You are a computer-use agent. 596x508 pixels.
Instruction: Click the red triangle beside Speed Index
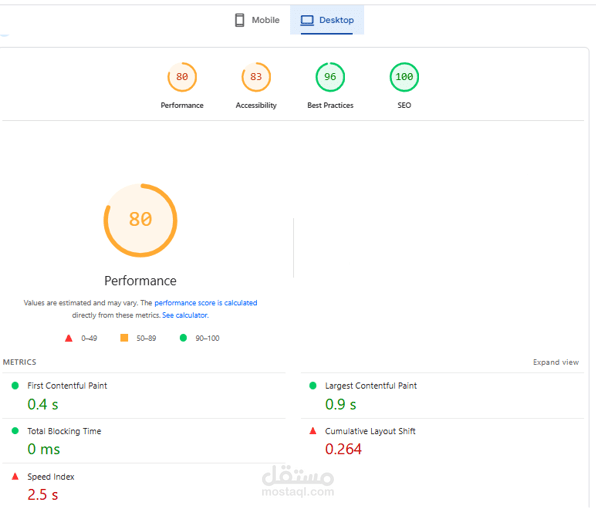15,476
